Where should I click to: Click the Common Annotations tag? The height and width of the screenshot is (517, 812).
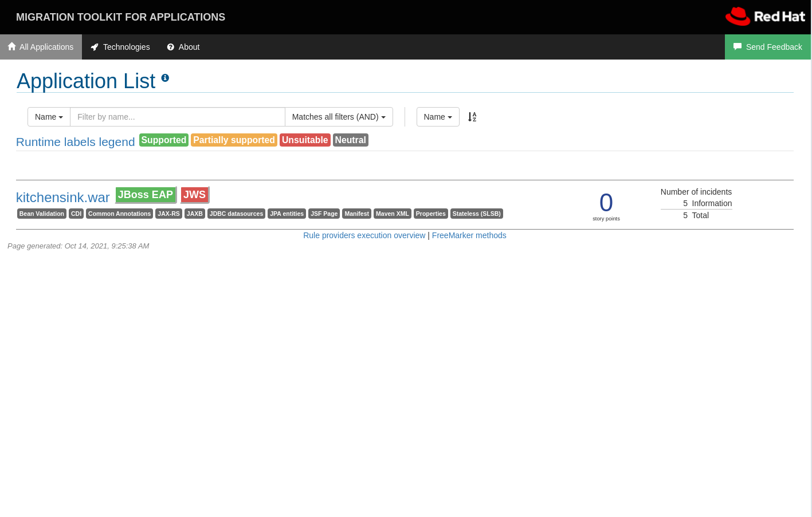coord(119,214)
